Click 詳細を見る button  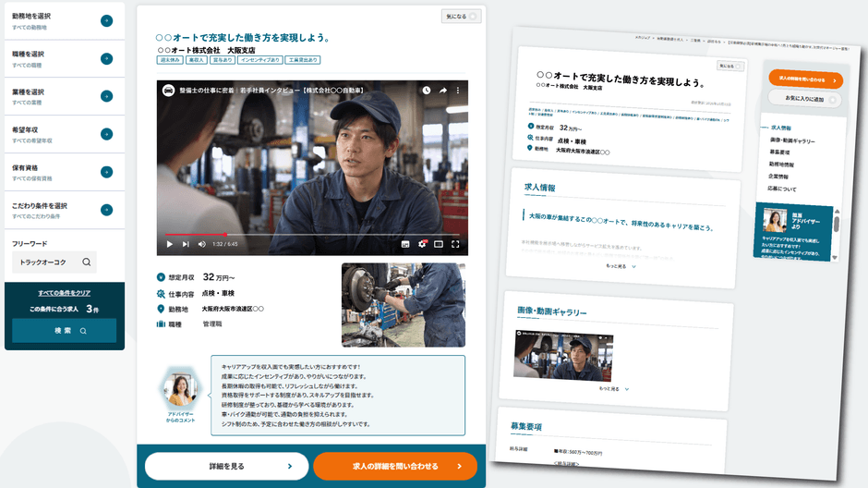click(x=226, y=467)
